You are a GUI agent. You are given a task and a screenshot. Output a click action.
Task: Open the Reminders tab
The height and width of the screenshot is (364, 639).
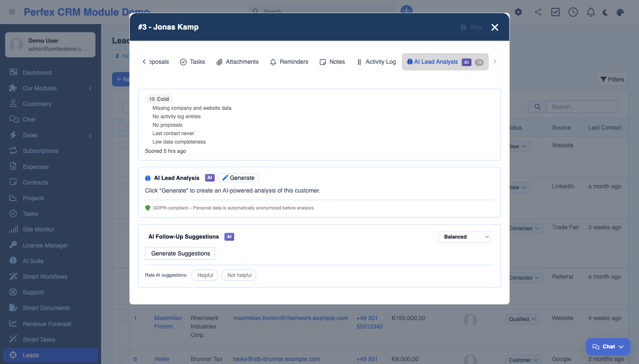pos(289,62)
